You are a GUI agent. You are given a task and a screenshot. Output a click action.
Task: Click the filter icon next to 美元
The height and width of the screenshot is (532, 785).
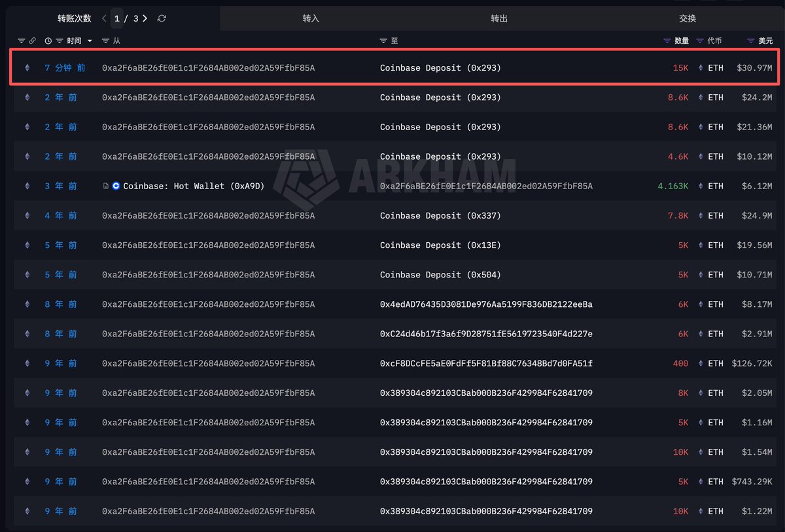pyautogui.click(x=750, y=41)
